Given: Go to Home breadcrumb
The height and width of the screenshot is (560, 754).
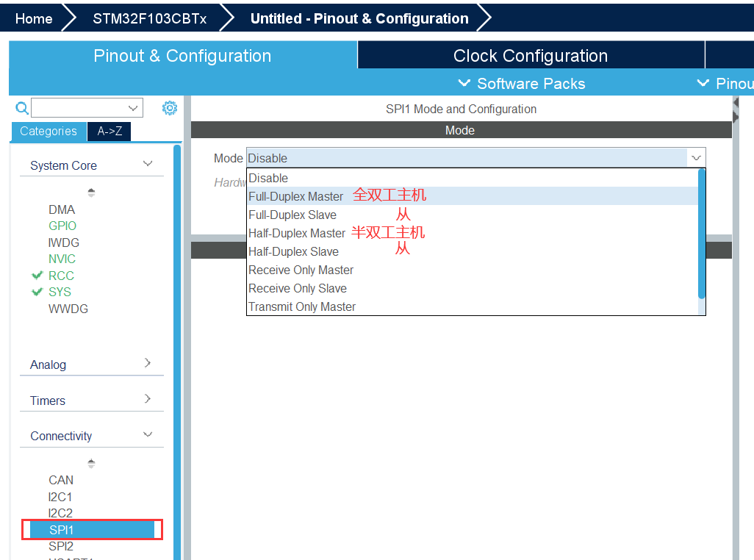Looking at the screenshot, I should pos(34,18).
